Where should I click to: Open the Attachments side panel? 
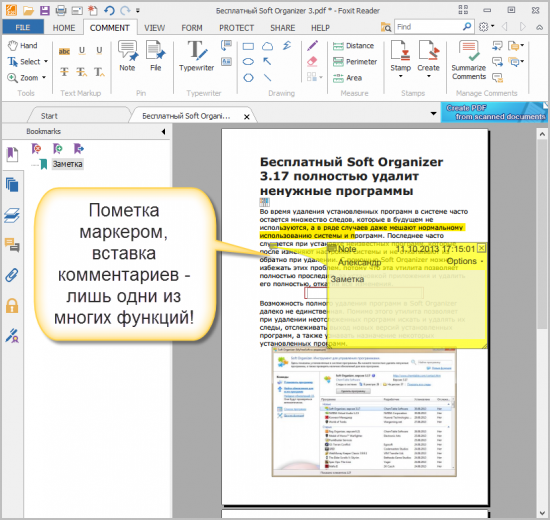click(12, 276)
